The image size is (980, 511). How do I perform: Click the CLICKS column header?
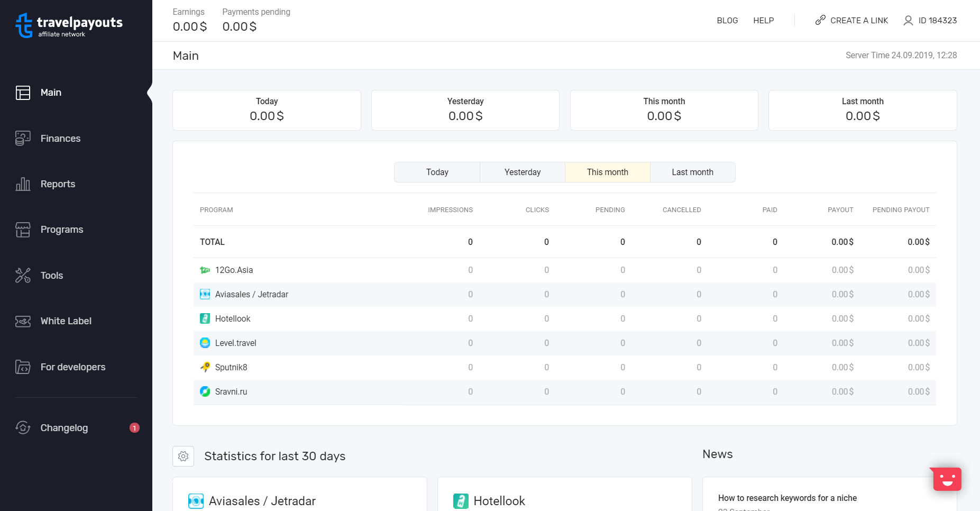(x=537, y=210)
